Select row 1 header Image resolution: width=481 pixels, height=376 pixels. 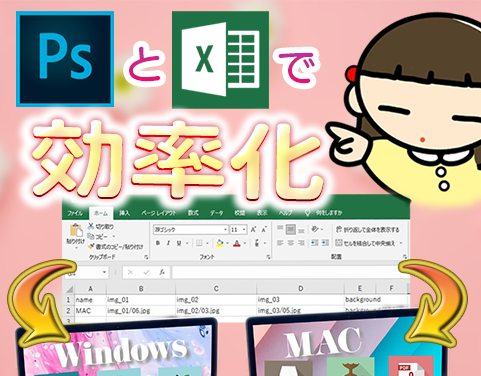[x=69, y=300]
